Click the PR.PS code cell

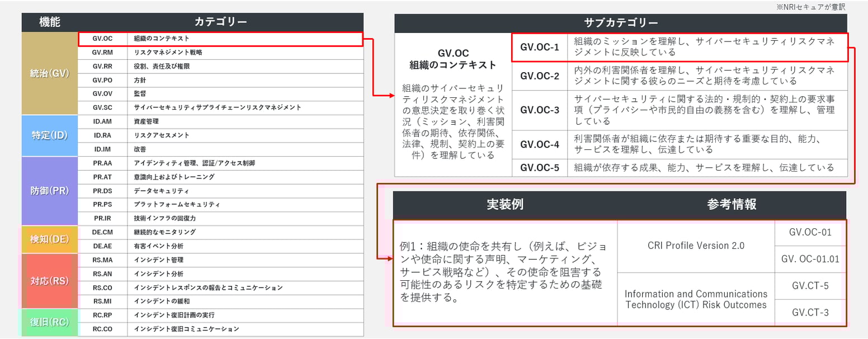pyautogui.click(x=103, y=204)
